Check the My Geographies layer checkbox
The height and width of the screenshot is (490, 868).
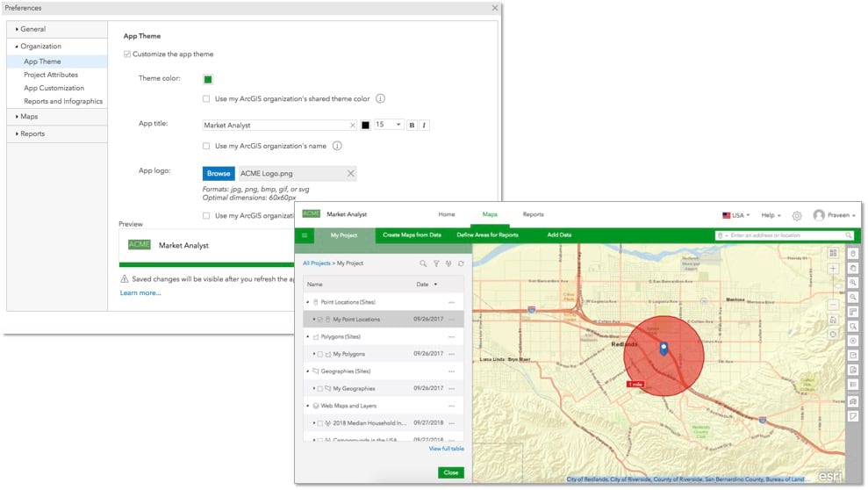point(320,389)
